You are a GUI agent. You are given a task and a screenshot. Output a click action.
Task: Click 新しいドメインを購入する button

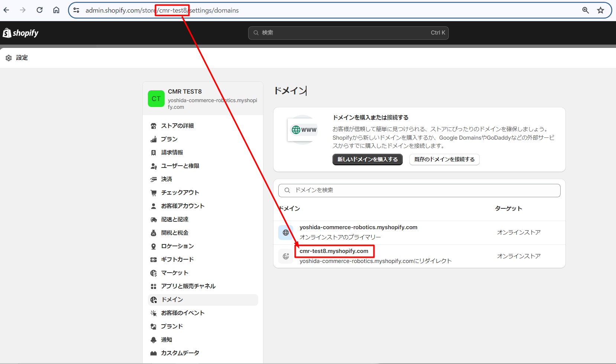coord(367,159)
